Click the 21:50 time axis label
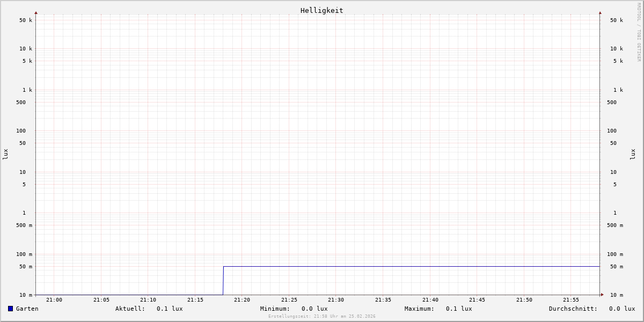This screenshot has width=644, height=322. 524,300
